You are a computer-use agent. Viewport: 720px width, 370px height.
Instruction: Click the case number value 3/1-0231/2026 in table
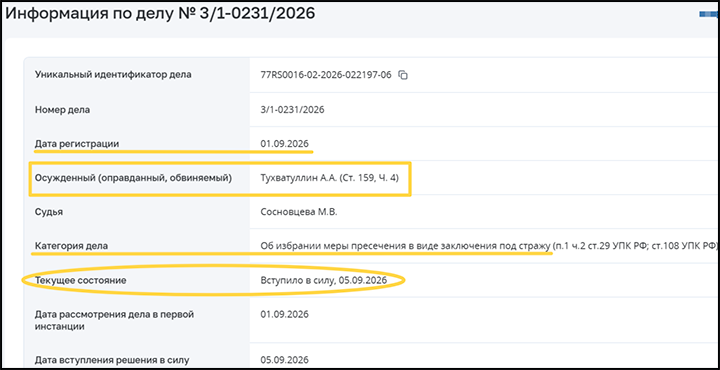[x=292, y=110]
